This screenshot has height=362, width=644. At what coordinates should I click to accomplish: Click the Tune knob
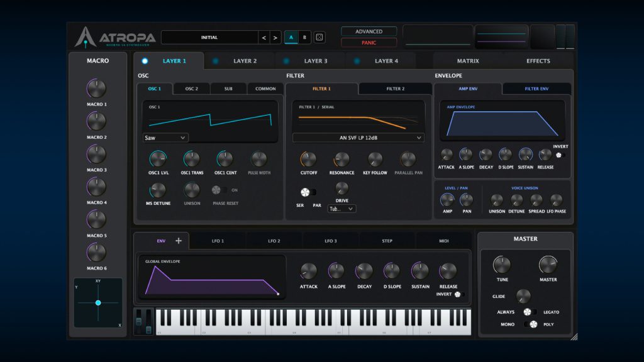point(502,265)
